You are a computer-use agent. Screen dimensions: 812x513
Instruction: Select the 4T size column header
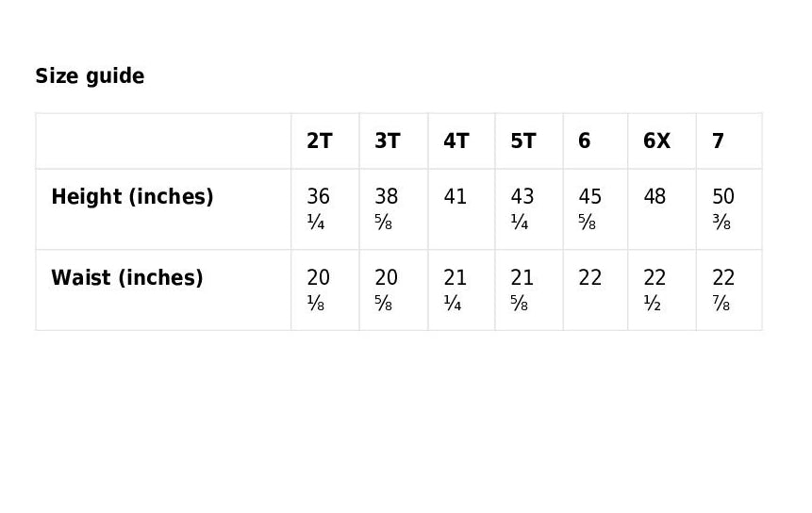pyautogui.click(x=456, y=141)
